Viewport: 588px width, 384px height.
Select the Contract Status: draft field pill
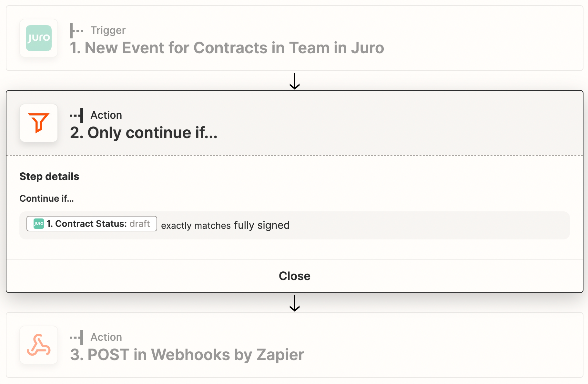92,224
